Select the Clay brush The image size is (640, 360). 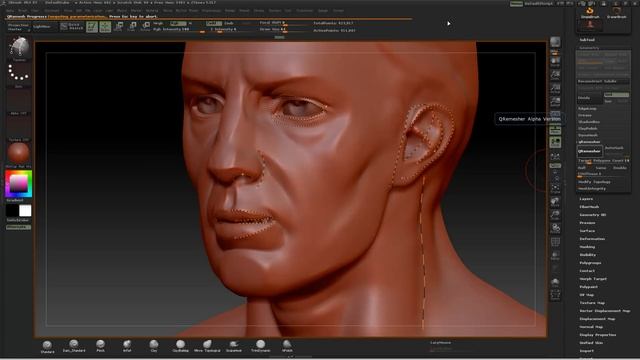[x=154, y=346]
